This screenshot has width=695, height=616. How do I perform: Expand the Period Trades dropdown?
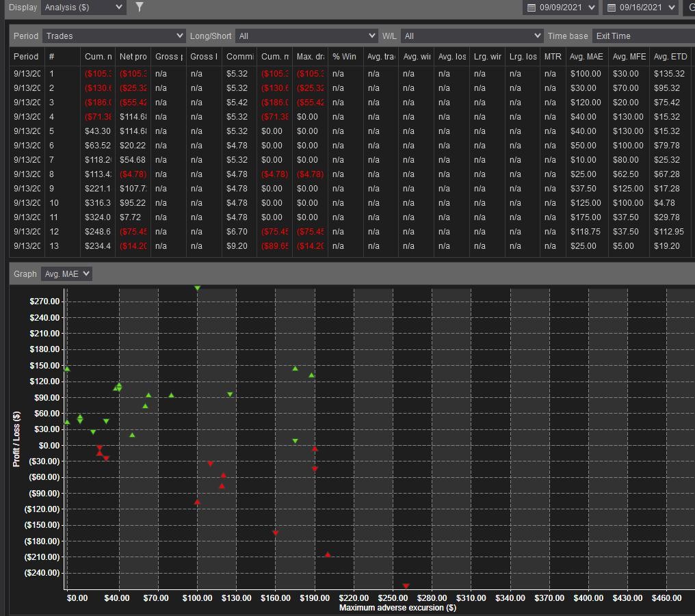pyautogui.click(x=114, y=36)
